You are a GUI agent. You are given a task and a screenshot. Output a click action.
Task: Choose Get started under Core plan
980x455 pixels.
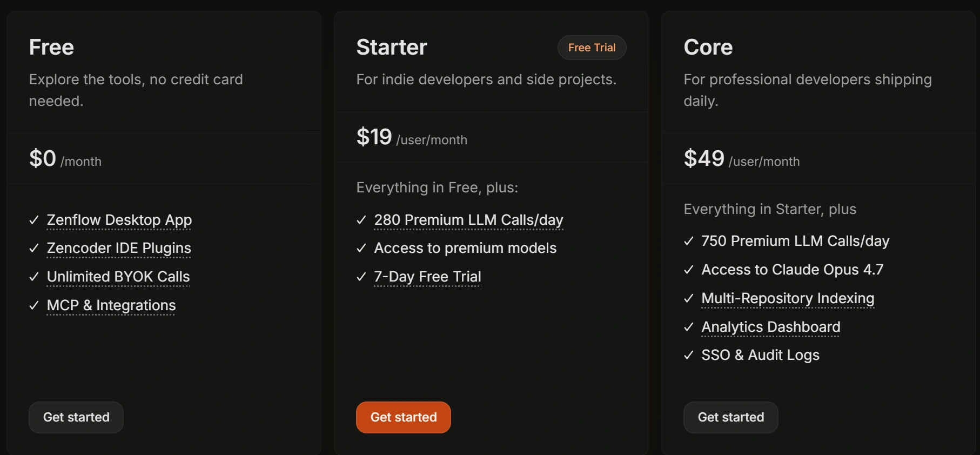[x=730, y=417]
